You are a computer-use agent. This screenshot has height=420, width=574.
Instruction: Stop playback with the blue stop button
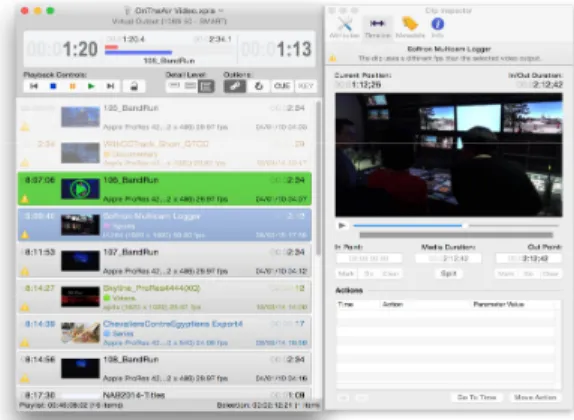coord(53,86)
